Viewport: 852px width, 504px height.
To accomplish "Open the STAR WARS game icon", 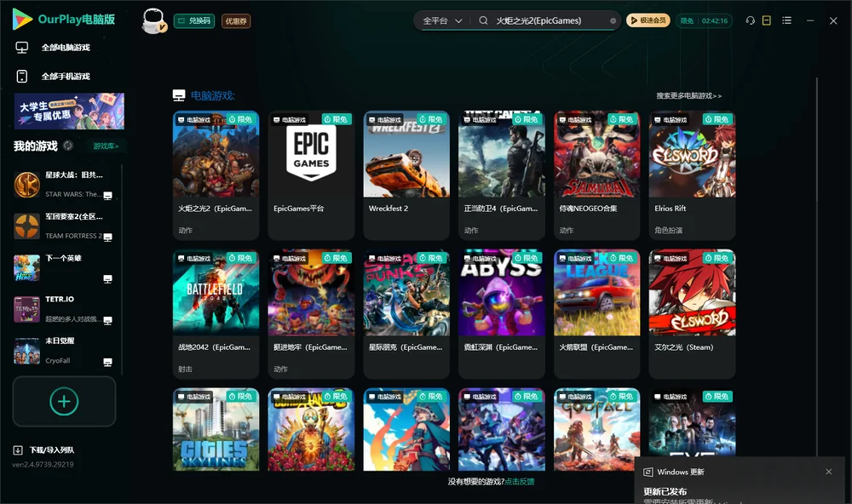I will 26,185.
